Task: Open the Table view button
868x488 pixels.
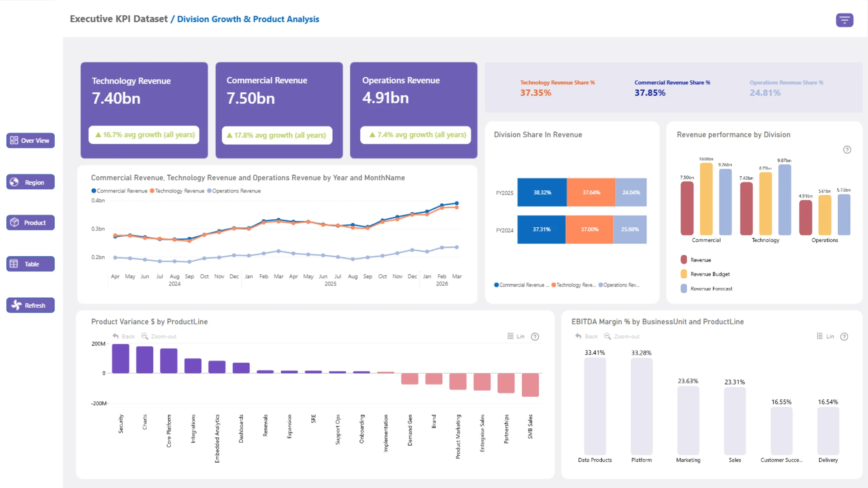Action: pyautogui.click(x=30, y=264)
